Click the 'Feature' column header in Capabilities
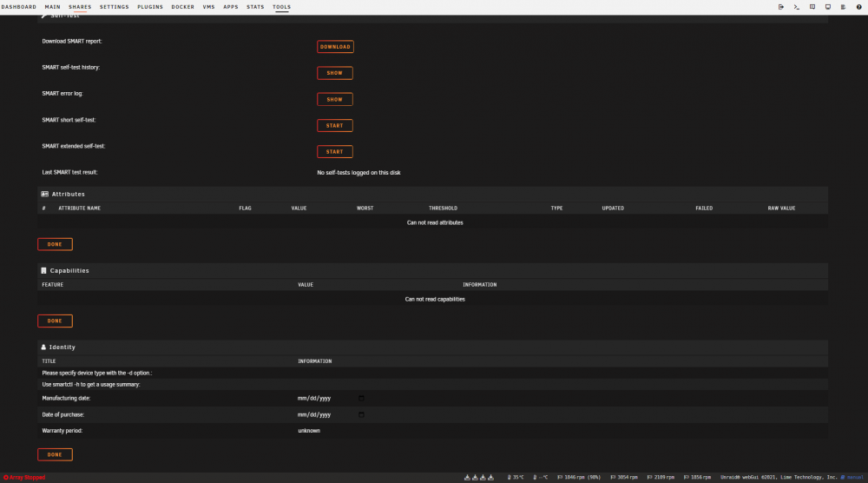The width and height of the screenshot is (868, 483). pyautogui.click(x=53, y=285)
